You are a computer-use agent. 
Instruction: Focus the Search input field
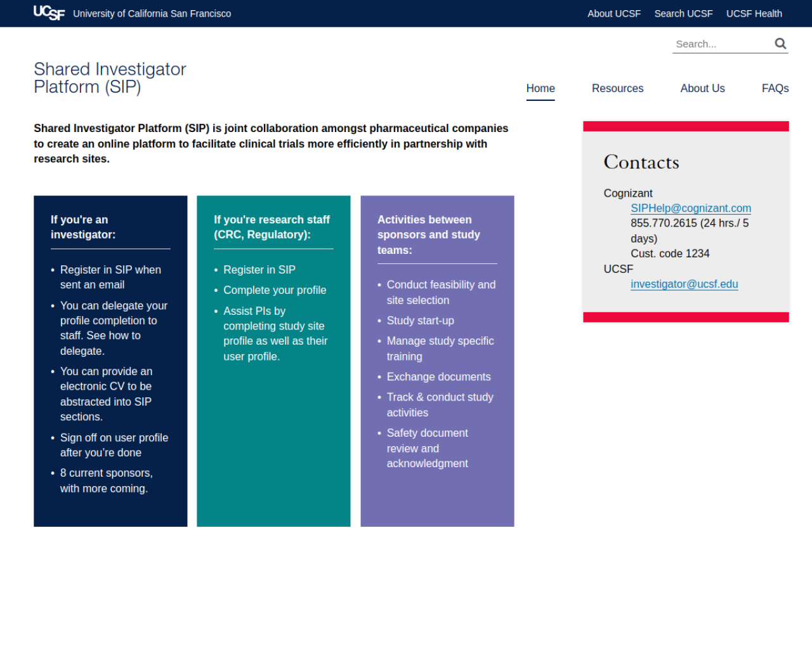(x=722, y=44)
